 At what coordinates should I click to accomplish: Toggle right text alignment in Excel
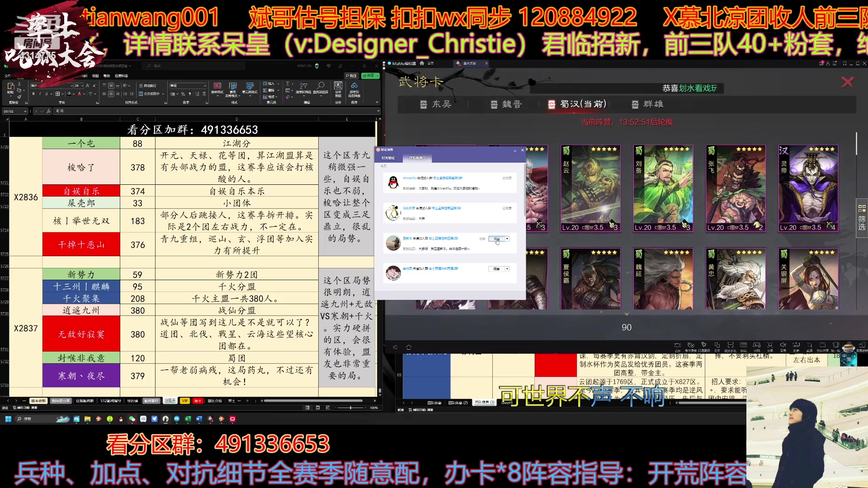click(x=118, y=94)
